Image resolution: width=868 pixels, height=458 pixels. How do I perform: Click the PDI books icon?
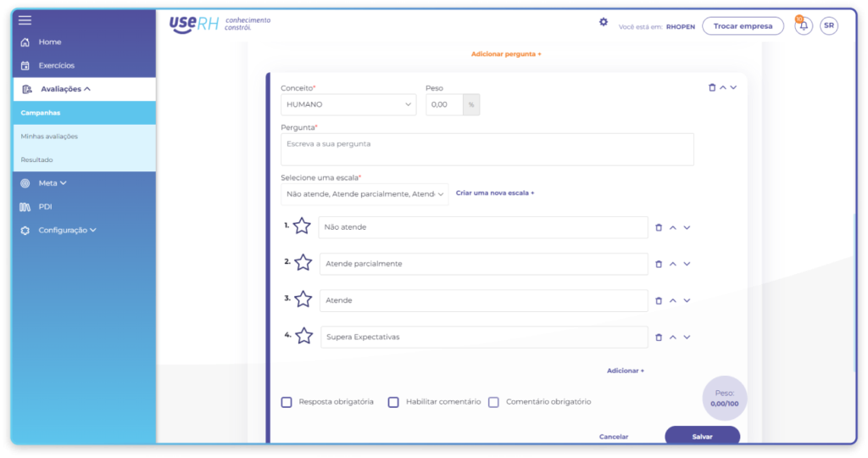point(25,207)
